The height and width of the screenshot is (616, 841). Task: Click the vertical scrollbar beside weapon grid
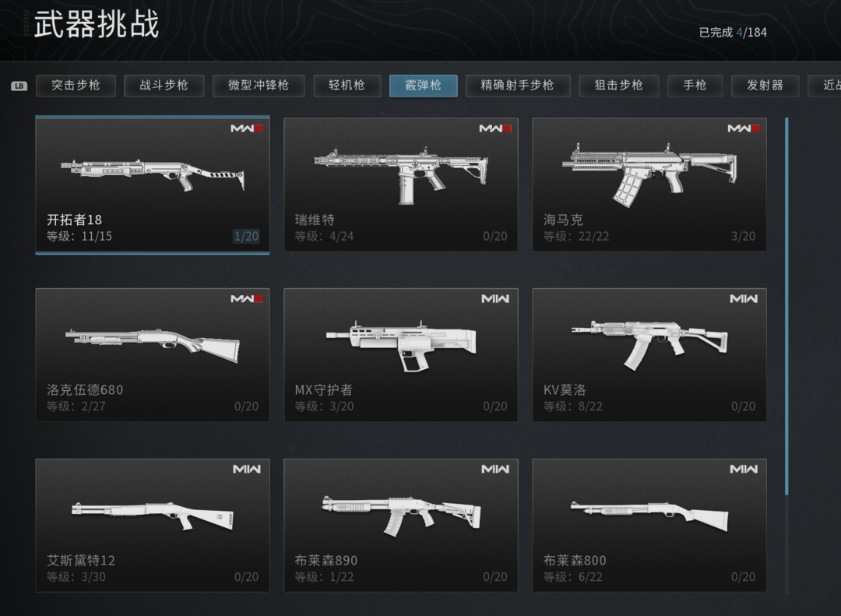tap(786, 306)
